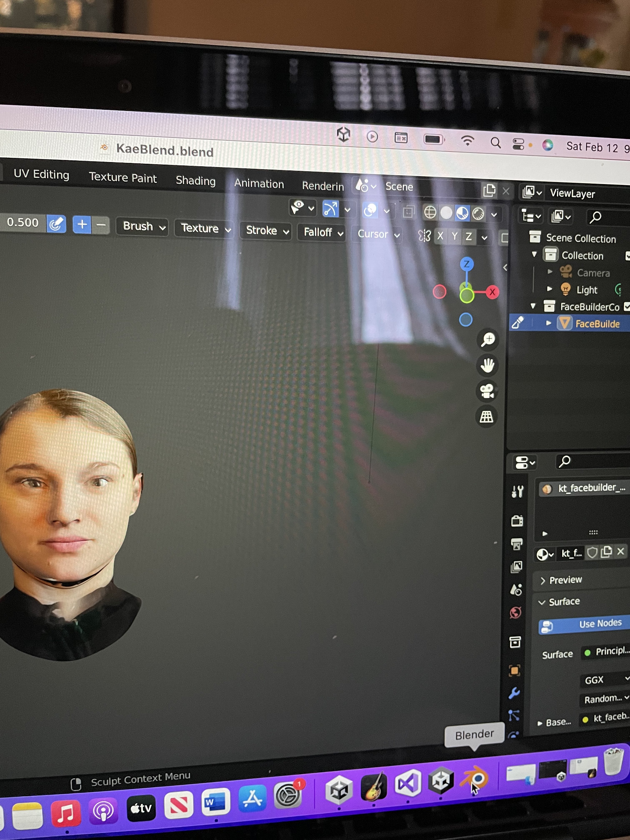Expand the Light item in outliner
This screenshot has width=630, height=840.
pos(550,289)
